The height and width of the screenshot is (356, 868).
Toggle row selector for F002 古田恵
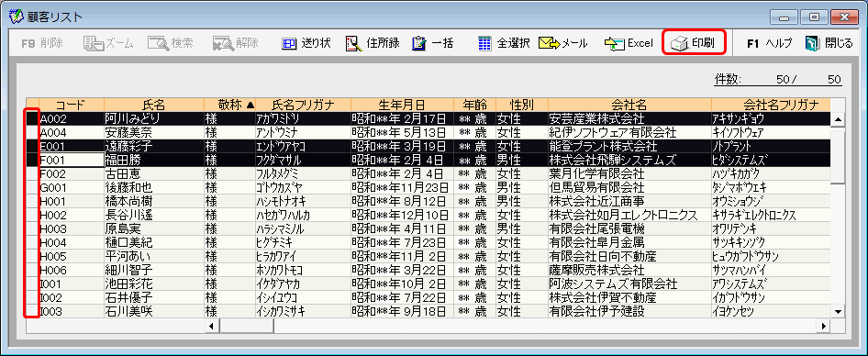coord(32,173)
